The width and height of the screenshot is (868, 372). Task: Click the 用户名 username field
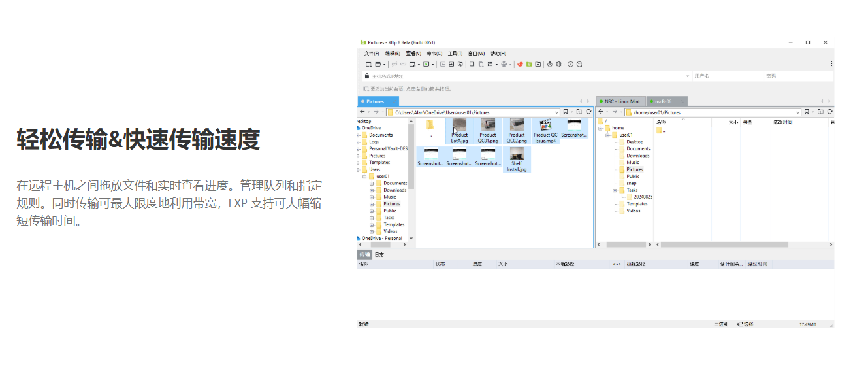(728, 76)
